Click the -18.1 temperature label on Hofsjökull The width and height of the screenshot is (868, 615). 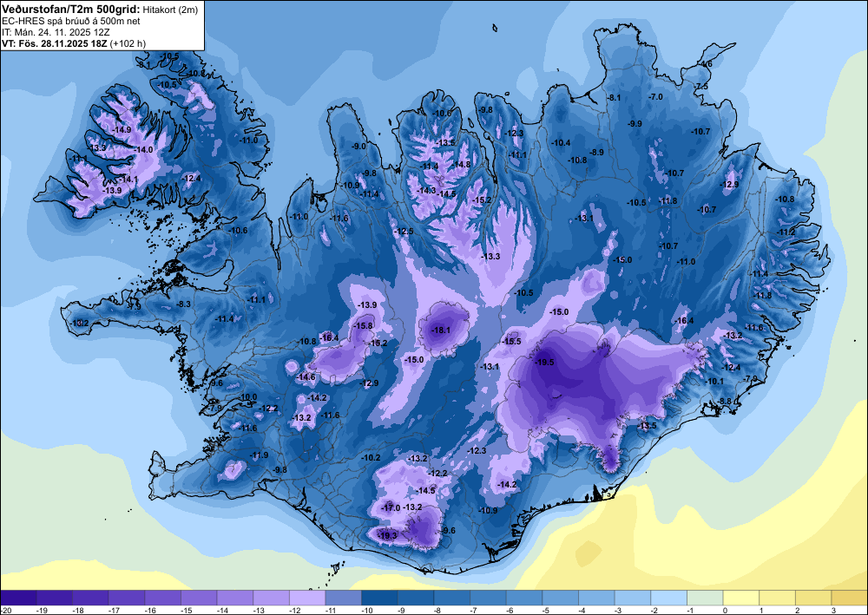(441, 330)
